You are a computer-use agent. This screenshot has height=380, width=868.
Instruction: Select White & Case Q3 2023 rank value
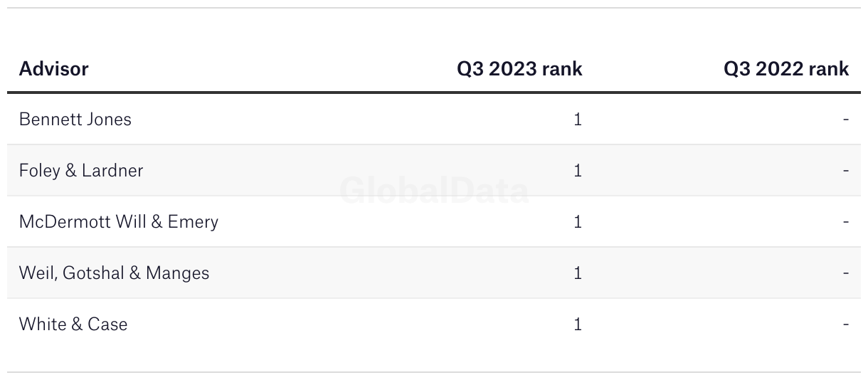pyautogui.click(x=578, y=324)
